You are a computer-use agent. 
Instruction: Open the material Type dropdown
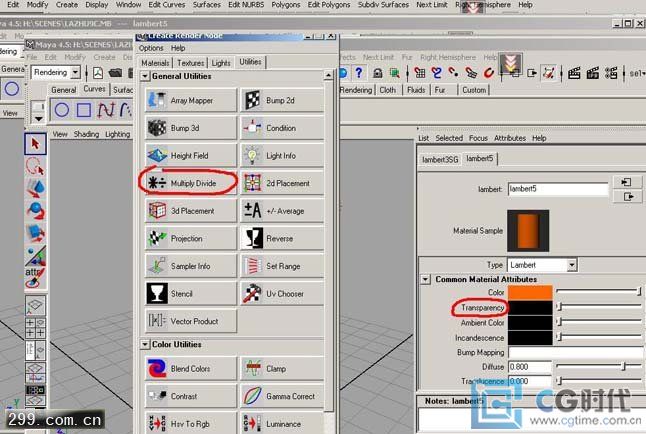point(571,265)
